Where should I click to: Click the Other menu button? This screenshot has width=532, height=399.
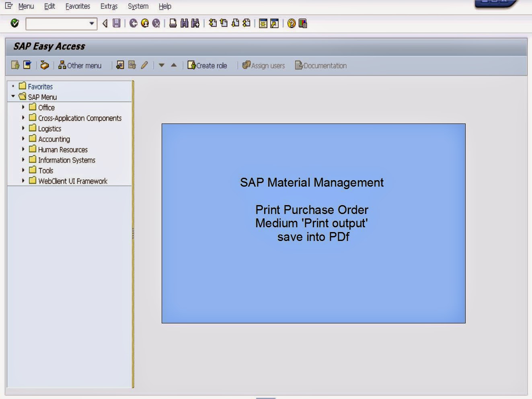80,65
